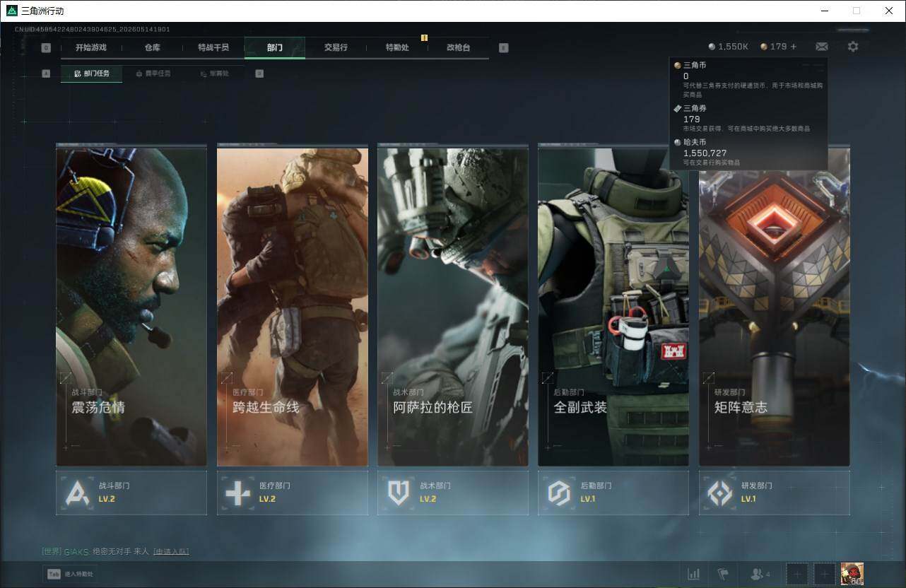Click the medical cross emblem icon
The image size is (906, 588).
click(238, 493)
